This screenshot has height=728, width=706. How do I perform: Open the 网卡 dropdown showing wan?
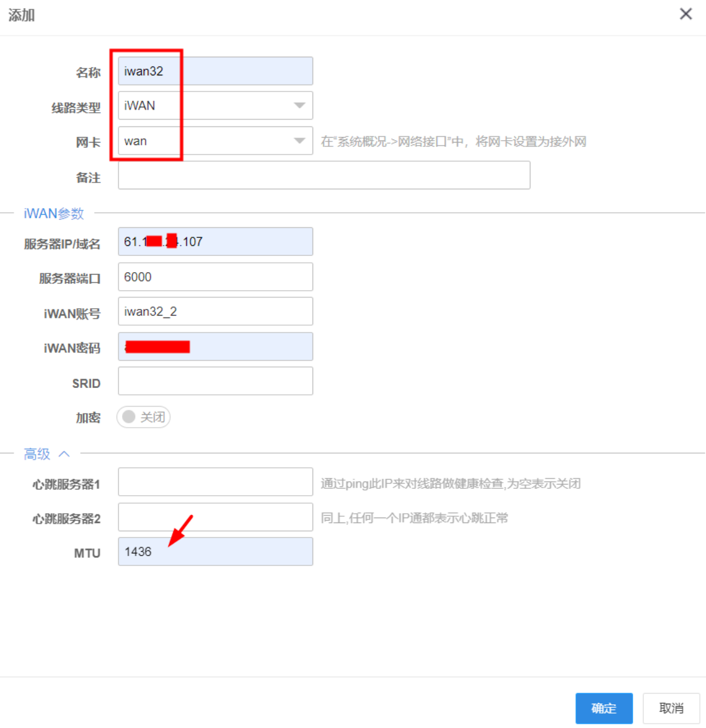click(x=215, y=141)
